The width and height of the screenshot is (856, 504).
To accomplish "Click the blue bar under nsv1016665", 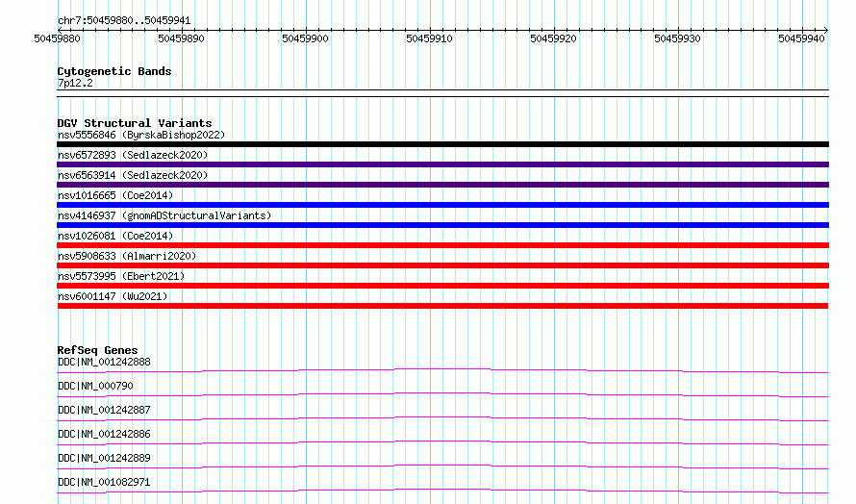I will 442,205.
